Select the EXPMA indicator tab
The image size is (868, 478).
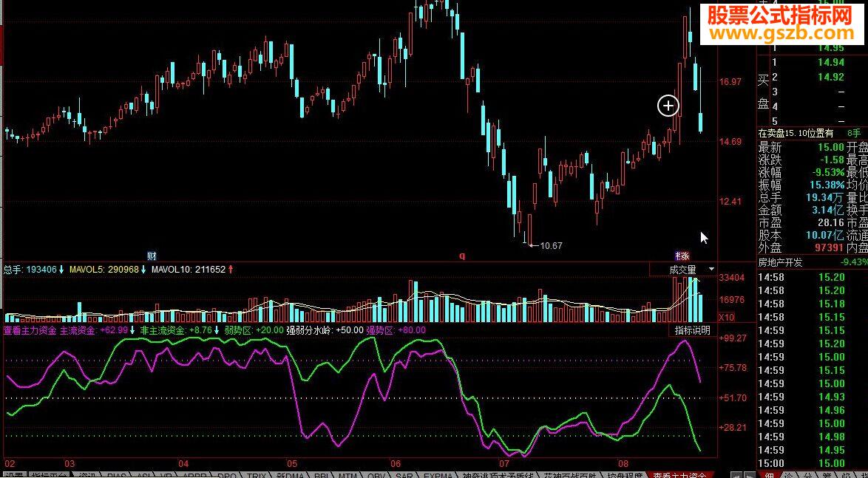tap(438, 475)
